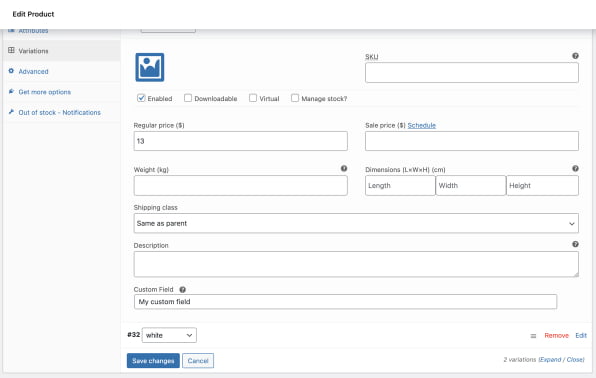Enable the Manage stock? checkbox
Viewport: 596px width, 378px height.
[x=295, y=98]
